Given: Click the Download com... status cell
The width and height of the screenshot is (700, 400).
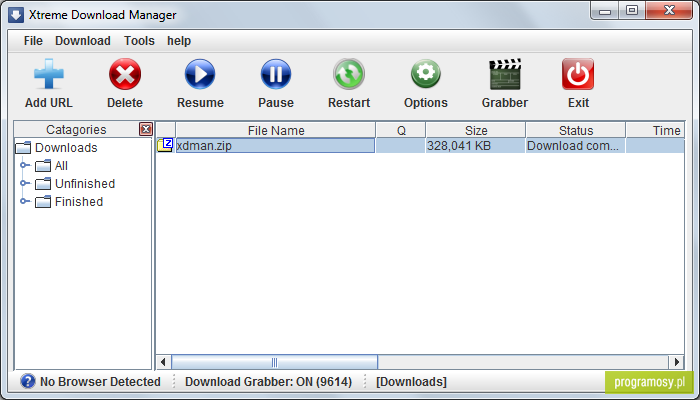Looking at the screenshot, I should 575,146.
